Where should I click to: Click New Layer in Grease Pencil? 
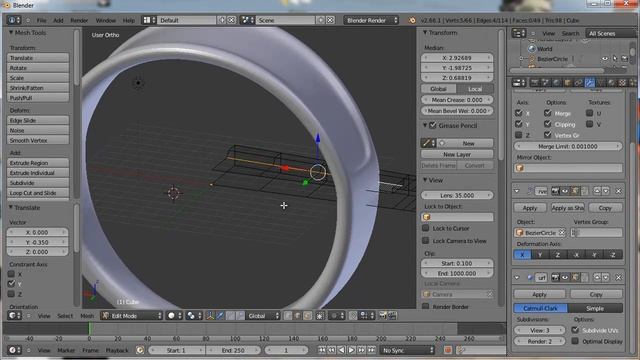[x=457, y=154]
